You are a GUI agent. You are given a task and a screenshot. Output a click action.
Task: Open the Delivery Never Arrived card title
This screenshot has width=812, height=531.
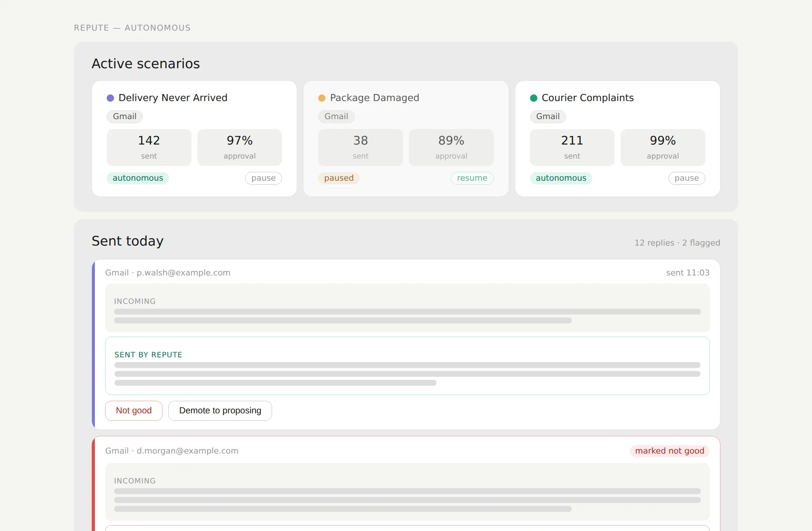click(173, 98)
